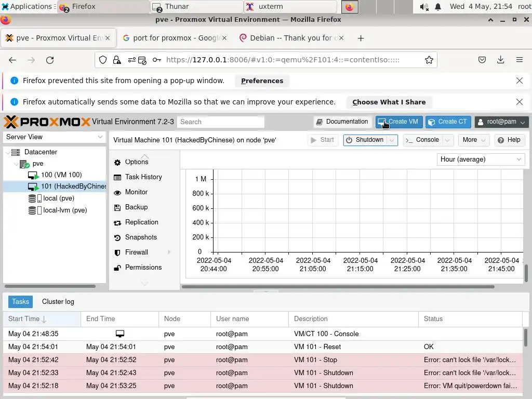Click the Create VM button
Image resolution: width=532 pixels, height=399 pixels.
coord(398,122)
